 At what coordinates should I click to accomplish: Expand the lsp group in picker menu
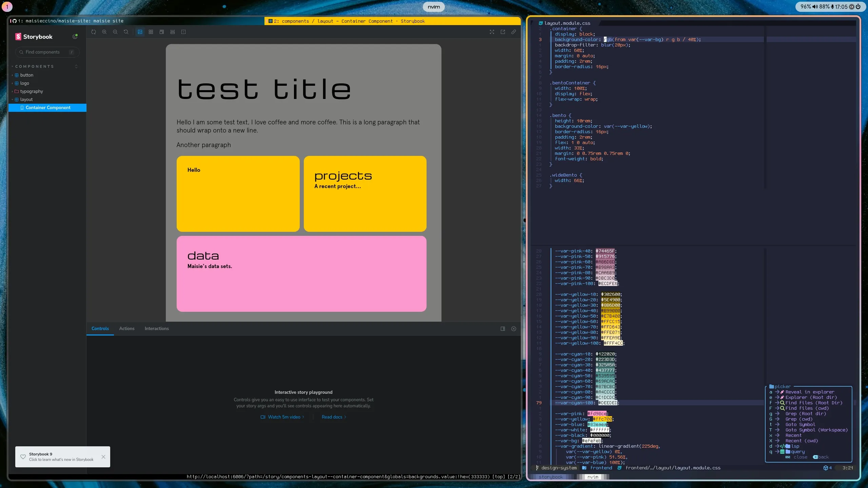click(795, 446)
